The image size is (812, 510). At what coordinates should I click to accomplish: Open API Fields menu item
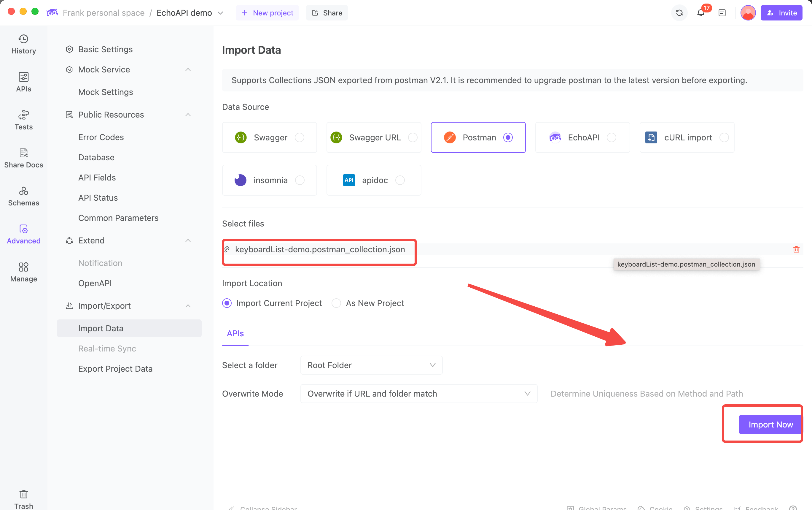click(x=97, y=178)
